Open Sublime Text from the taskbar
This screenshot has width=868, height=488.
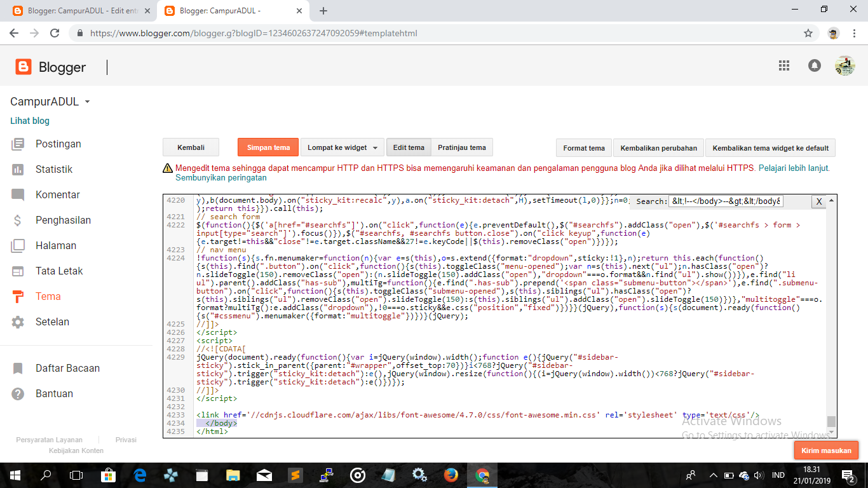pos(294,475)
